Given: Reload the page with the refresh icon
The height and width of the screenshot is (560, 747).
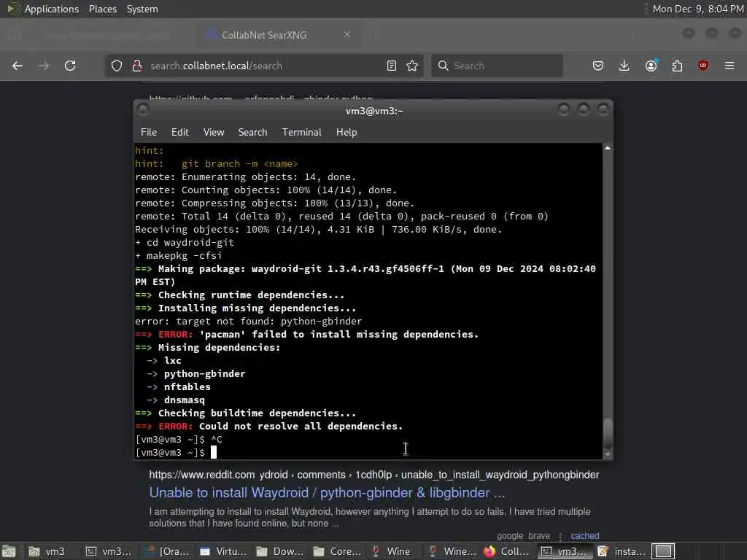Looking at the screenshot, I should coord(70,66).
